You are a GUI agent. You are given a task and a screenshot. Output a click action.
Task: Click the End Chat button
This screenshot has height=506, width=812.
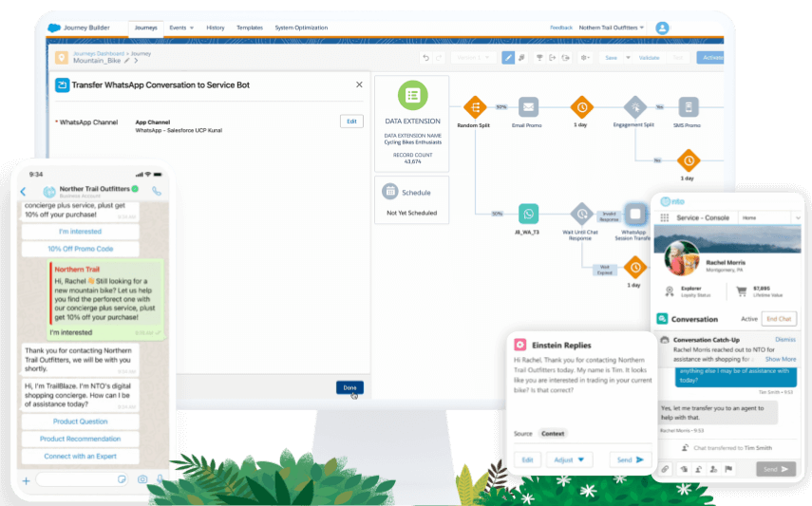(x=779, y=319)
